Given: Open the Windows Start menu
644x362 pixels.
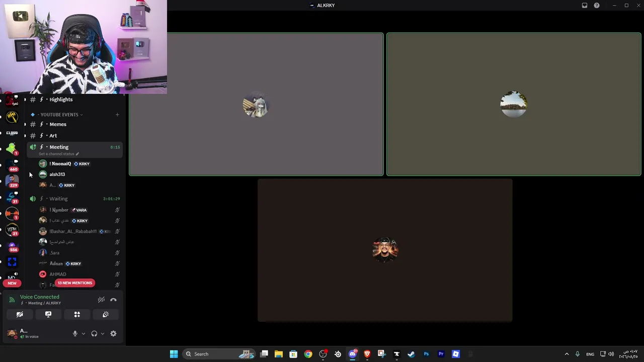Looking at the screenshot, I should (174, 354).
